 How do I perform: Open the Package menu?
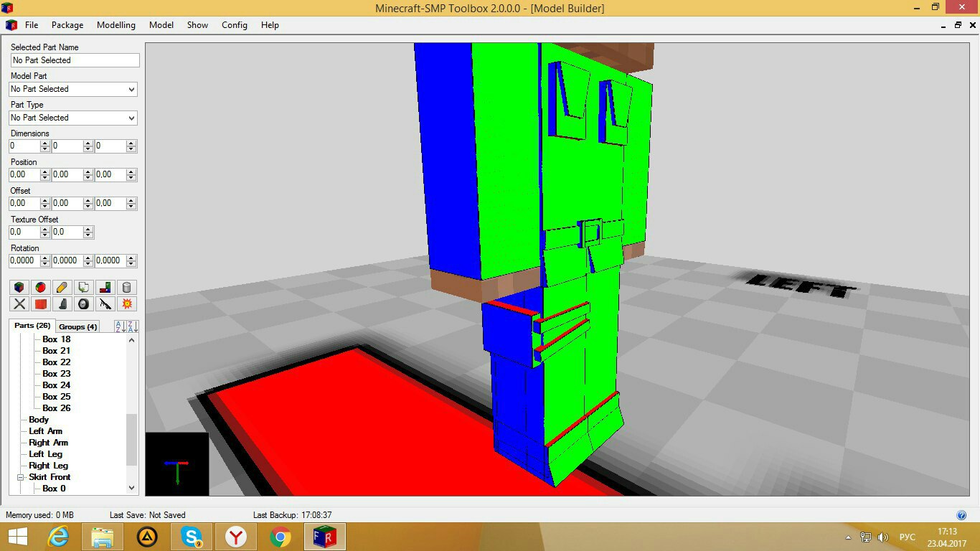pos(67,24)
